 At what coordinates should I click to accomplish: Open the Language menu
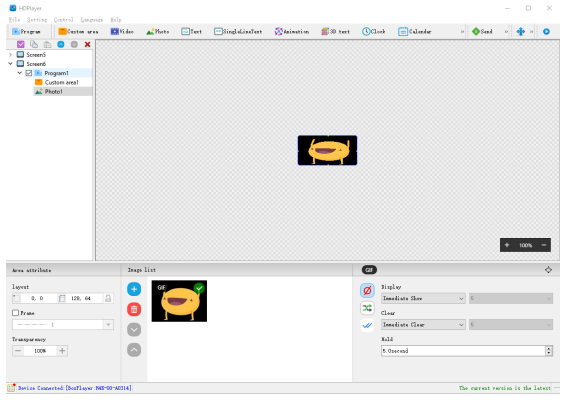(92, 19)
